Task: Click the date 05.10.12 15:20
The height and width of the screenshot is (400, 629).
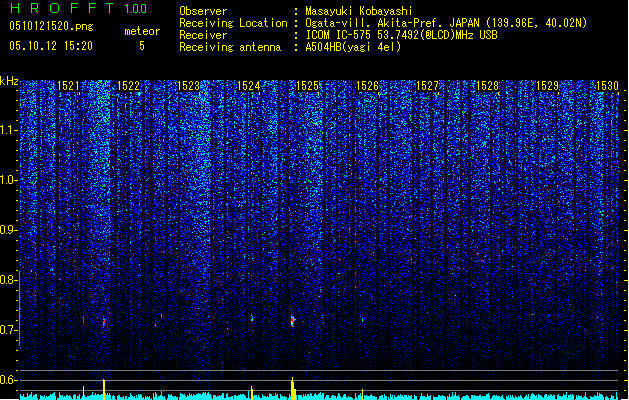Action: (51, 46)
